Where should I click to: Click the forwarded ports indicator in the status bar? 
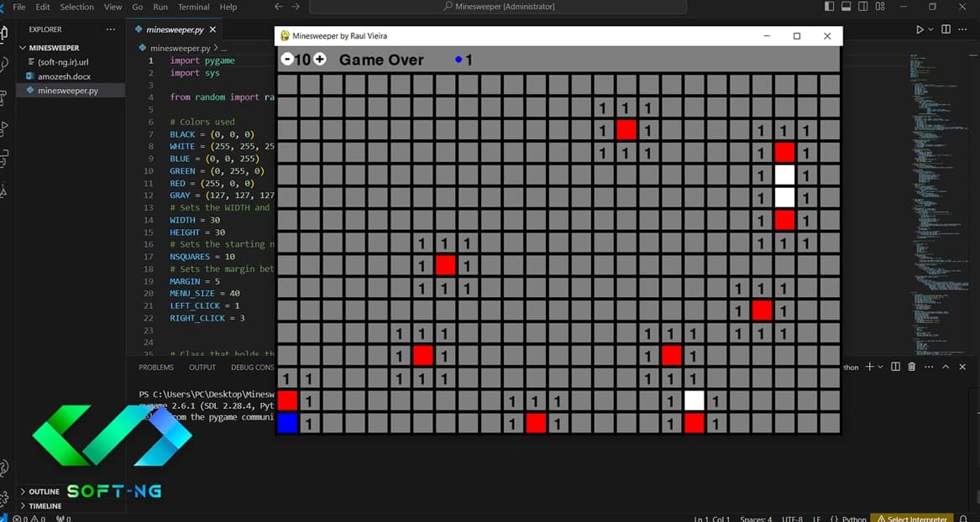coord(63,519)
